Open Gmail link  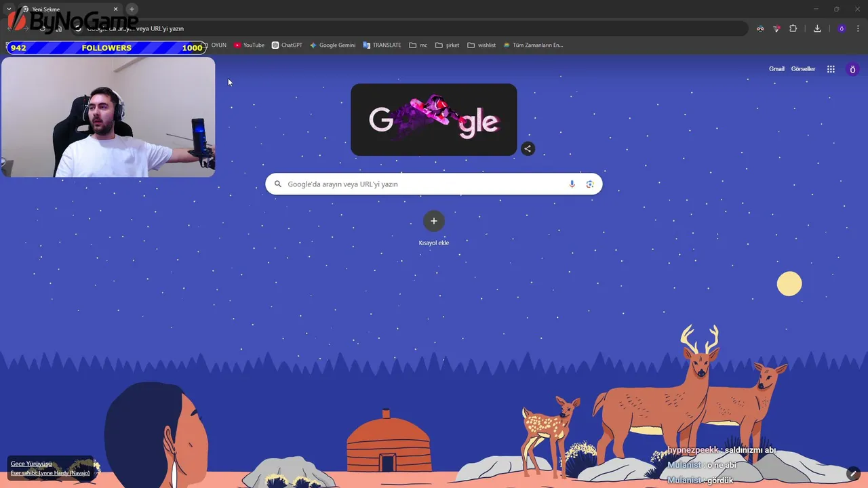776,69
